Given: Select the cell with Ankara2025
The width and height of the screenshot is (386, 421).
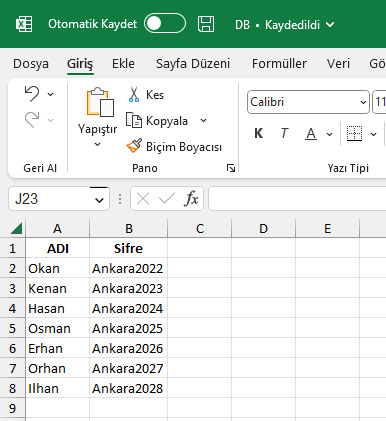Looking at the screenshot, I should point(129,328).
